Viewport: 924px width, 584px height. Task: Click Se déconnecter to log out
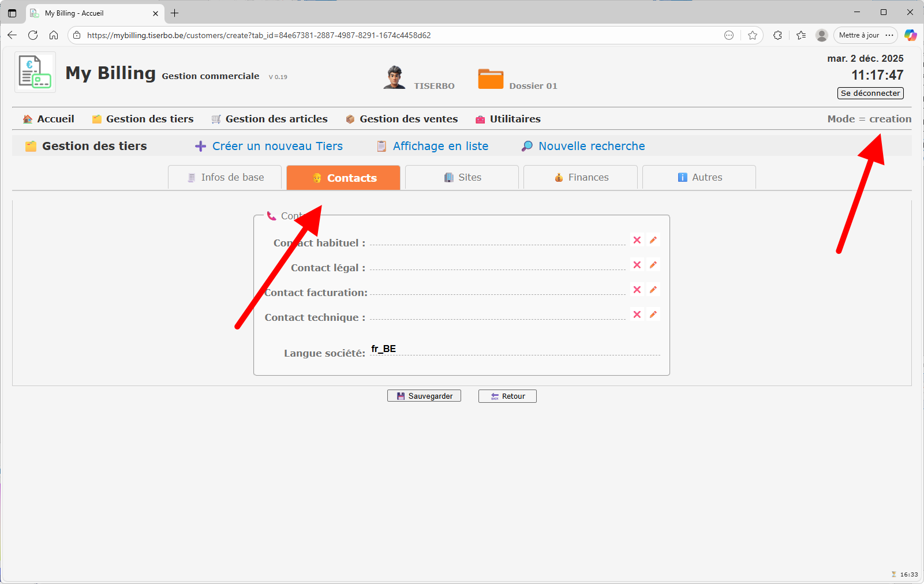coord(870,93)
